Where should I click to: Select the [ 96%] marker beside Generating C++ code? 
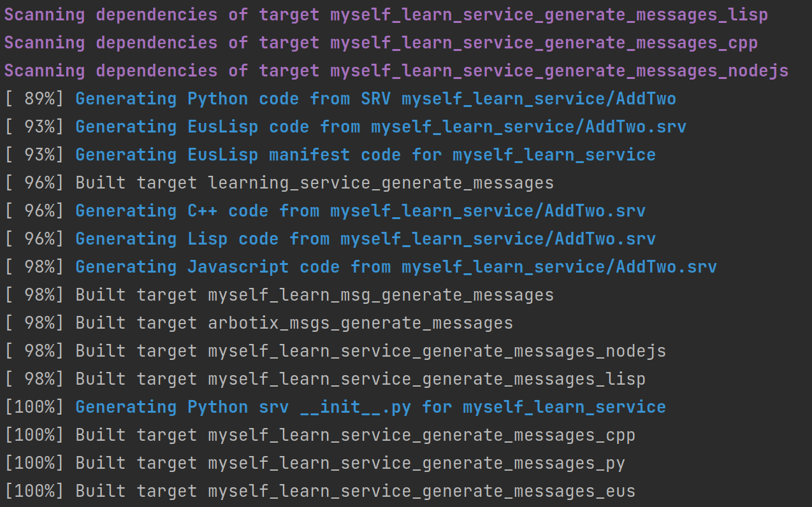(34, 210)
